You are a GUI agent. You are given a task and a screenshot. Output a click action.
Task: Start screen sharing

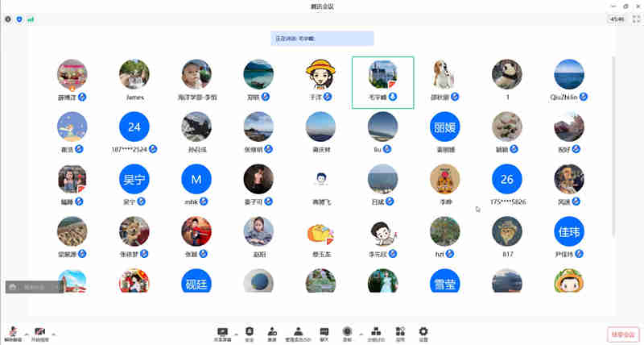click(222, 332)
